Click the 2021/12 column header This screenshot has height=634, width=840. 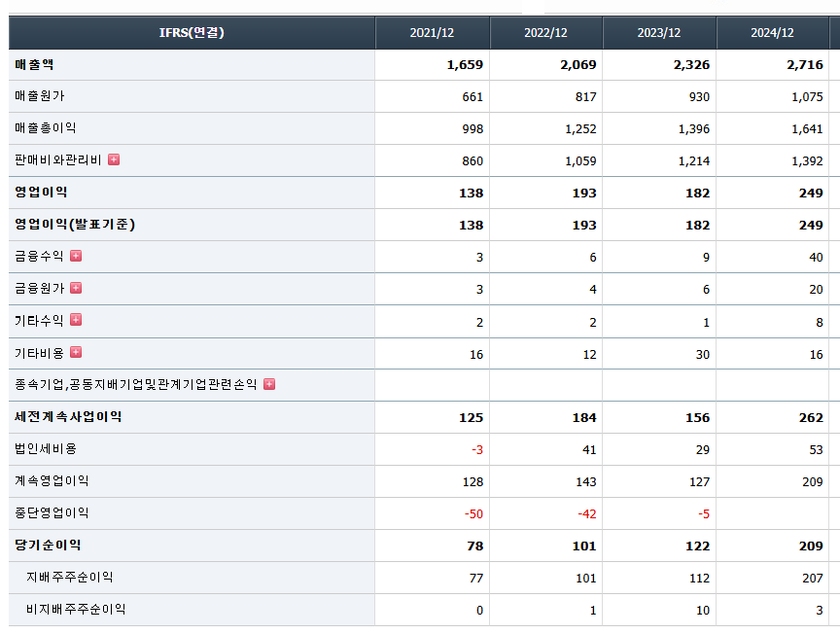click(432, 33)
